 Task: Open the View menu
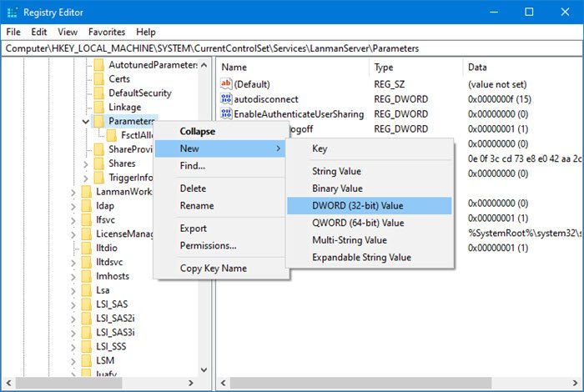pyautogui.click(x=68, y=32)
